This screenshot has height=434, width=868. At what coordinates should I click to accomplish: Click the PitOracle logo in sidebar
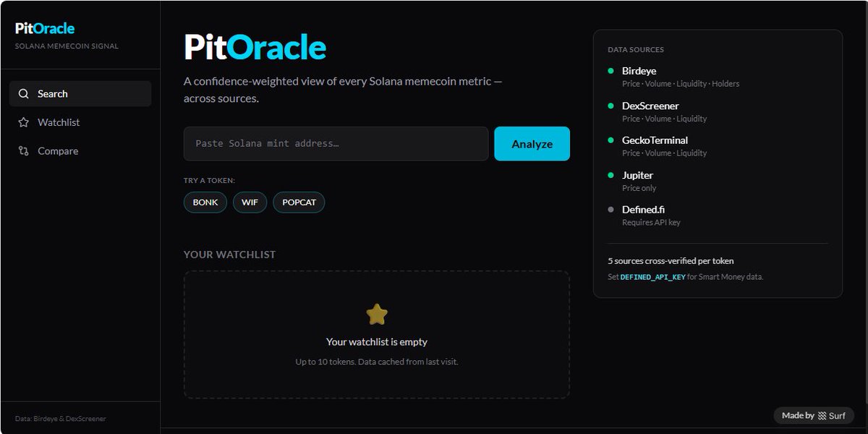(45, 29)
